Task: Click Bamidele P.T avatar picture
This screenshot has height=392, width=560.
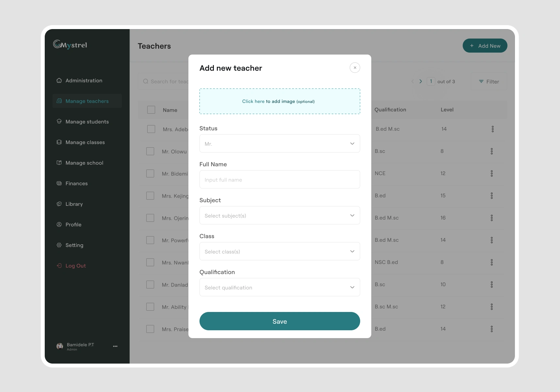Action: click(x=60, y=346)
